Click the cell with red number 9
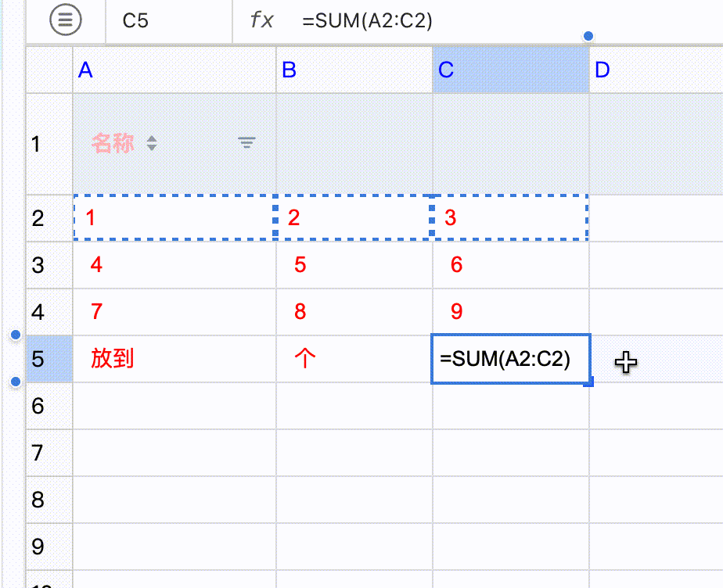Screen dimensions: 723x588 point(510,312)
